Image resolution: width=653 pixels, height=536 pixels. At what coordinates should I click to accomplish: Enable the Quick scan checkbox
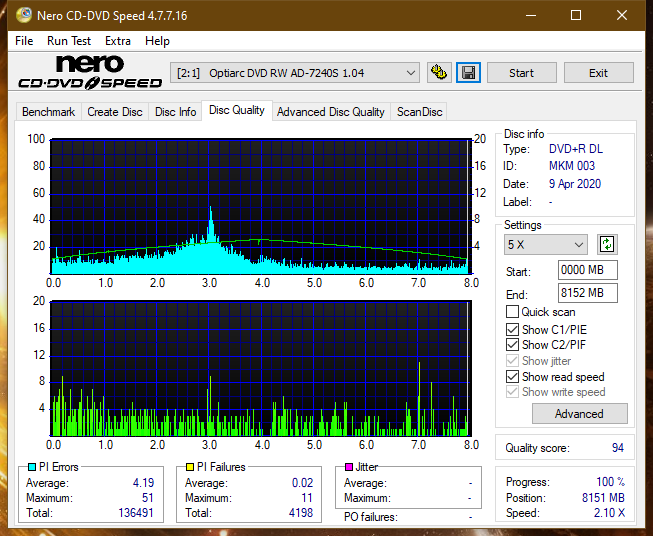click(513, 312)
